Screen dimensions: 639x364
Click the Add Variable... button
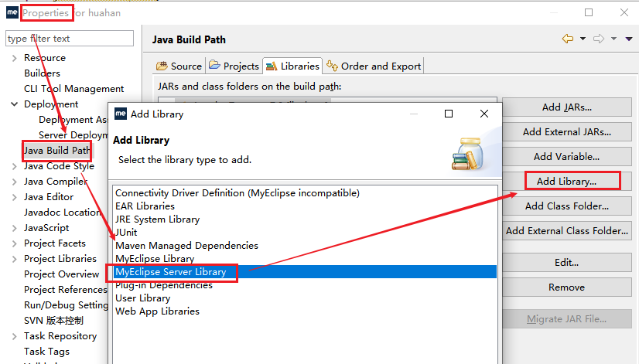click(x=567, y=157)
